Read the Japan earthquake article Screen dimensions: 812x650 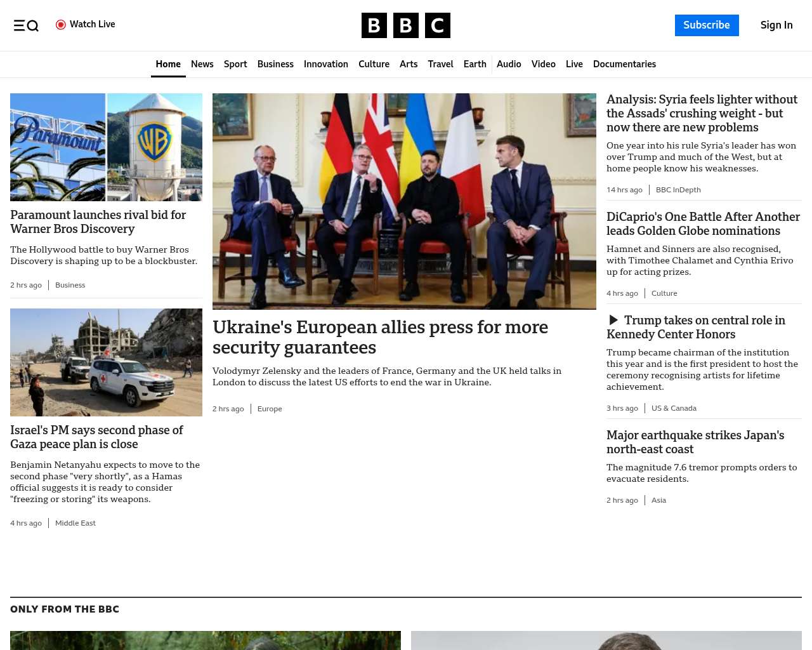point(695,442)
